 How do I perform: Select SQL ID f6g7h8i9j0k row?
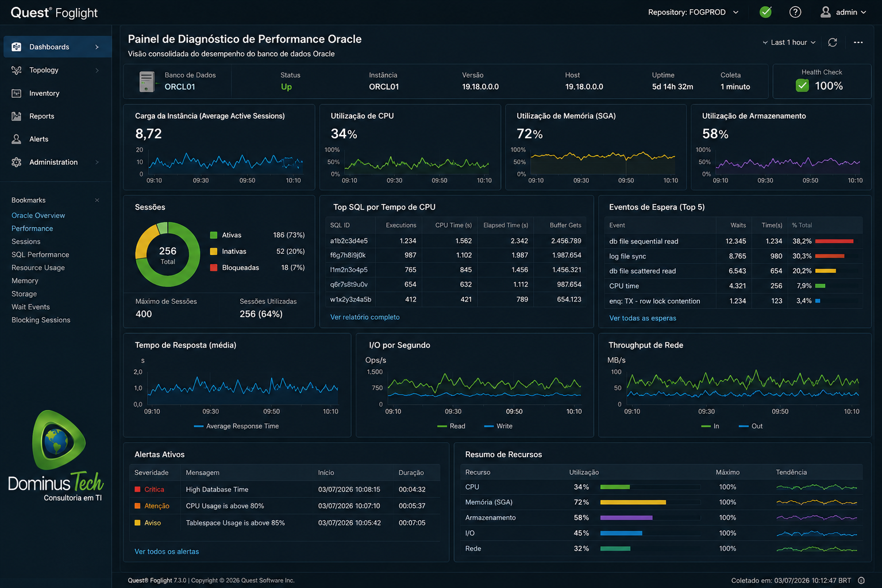456,256
